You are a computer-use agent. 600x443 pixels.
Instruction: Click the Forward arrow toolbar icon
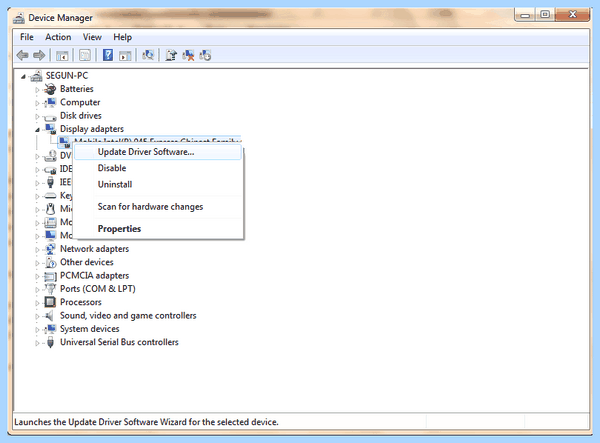click(x=39, y=55)
